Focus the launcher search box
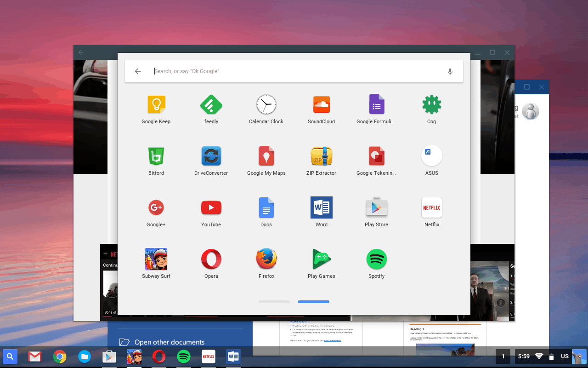The height and width of the screenshot is (368, 588). tap(294, 71)
